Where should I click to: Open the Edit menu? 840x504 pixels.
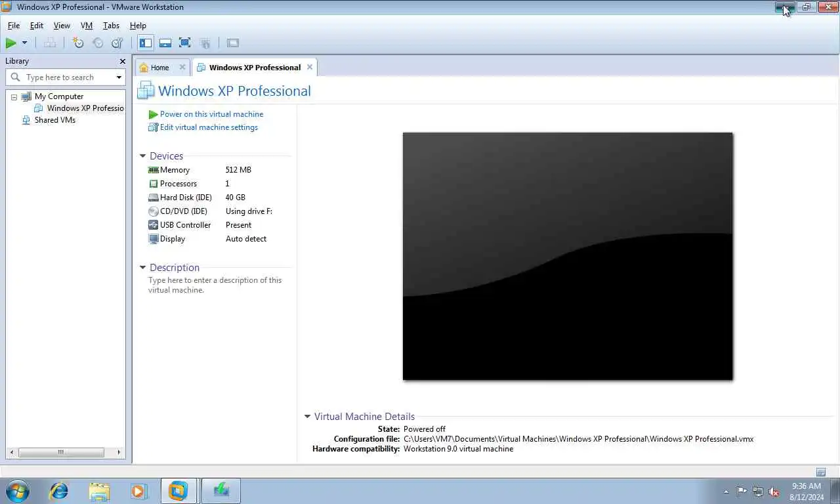37,26
